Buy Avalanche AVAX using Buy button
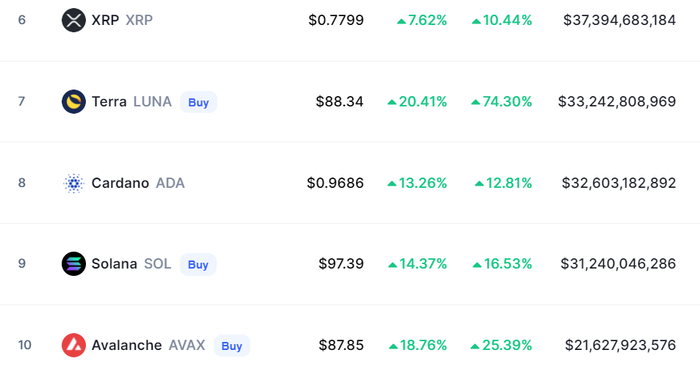The width and height of the screenshot is (700, 372). pyautogui.click(x=232, y=346)
